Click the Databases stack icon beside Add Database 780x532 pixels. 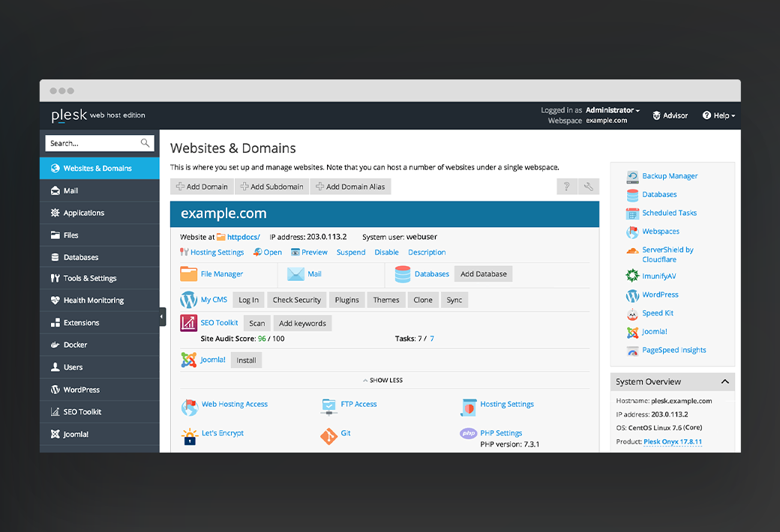[403, 274]
